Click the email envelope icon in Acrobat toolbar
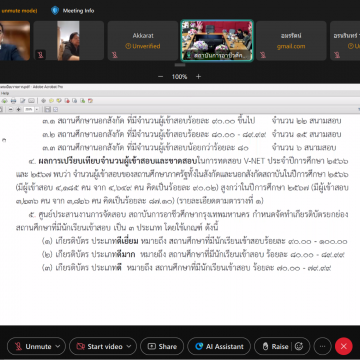360x360 pixels. coord(31,101)
